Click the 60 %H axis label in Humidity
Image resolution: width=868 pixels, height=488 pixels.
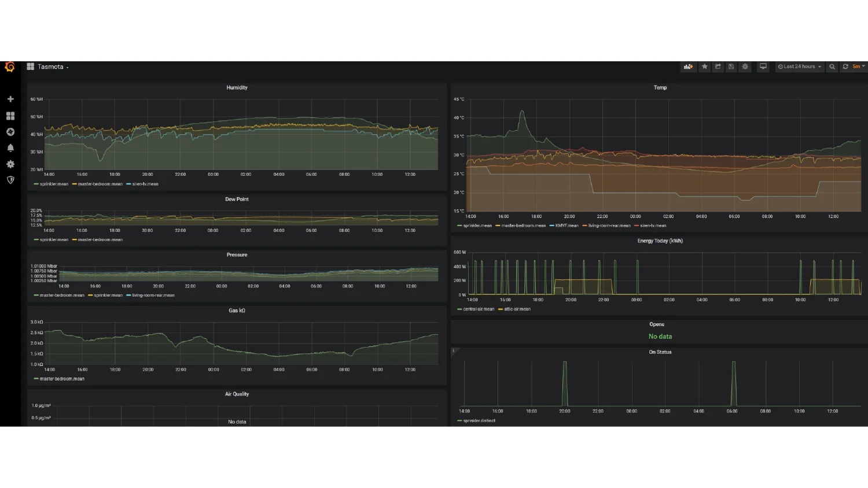36,99
